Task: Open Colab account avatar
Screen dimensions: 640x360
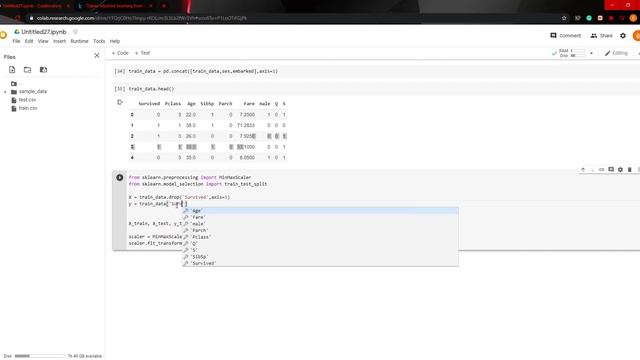Action: (x=636, y=36)
